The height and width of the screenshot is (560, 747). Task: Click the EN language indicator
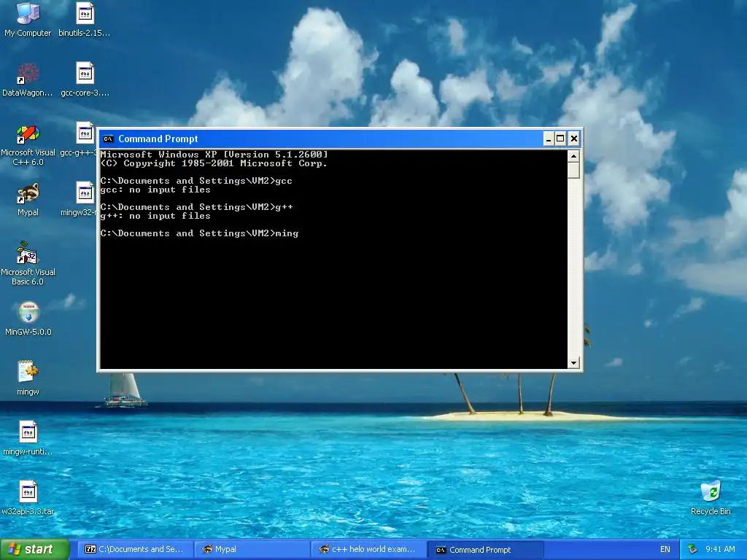(x=665, y=550)
